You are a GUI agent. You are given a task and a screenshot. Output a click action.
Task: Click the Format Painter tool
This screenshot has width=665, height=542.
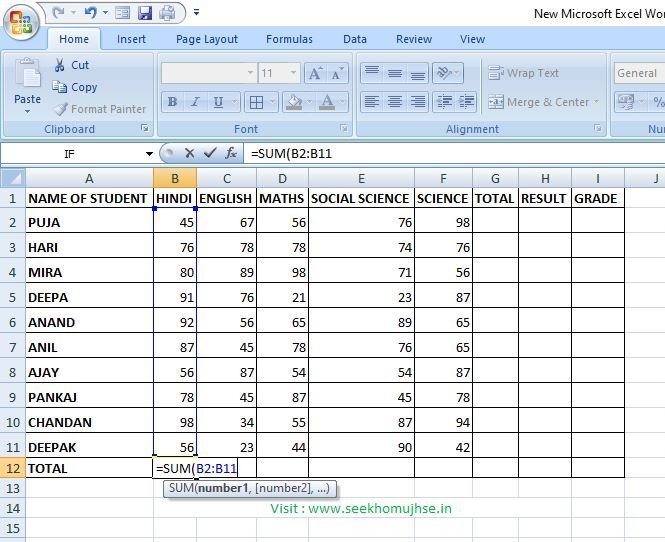99,109
